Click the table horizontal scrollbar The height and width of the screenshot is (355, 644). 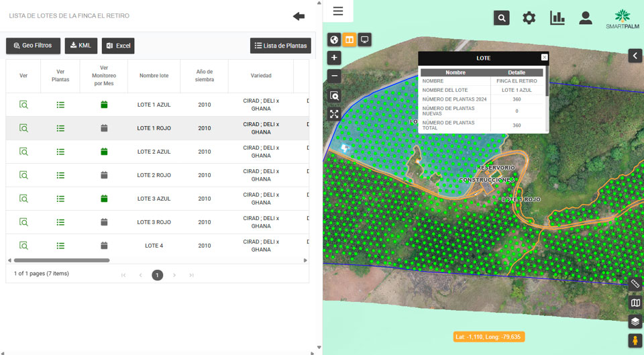tap(62, 260)
